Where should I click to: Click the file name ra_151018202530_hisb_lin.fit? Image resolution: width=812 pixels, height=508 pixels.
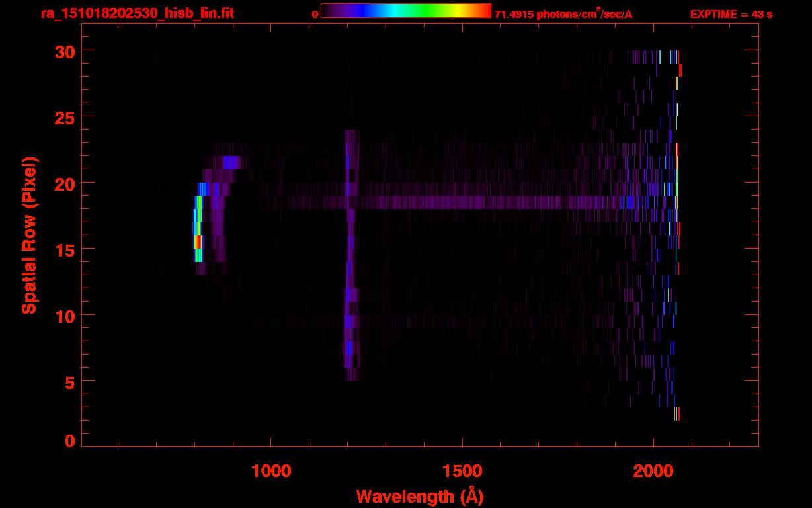137,13
